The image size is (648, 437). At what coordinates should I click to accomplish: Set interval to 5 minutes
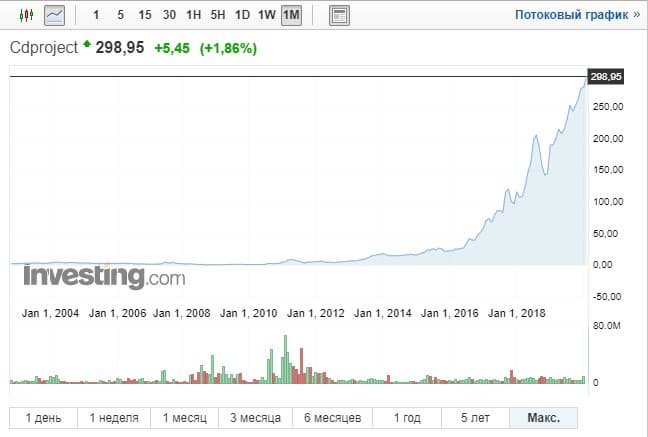click(120, 15)
